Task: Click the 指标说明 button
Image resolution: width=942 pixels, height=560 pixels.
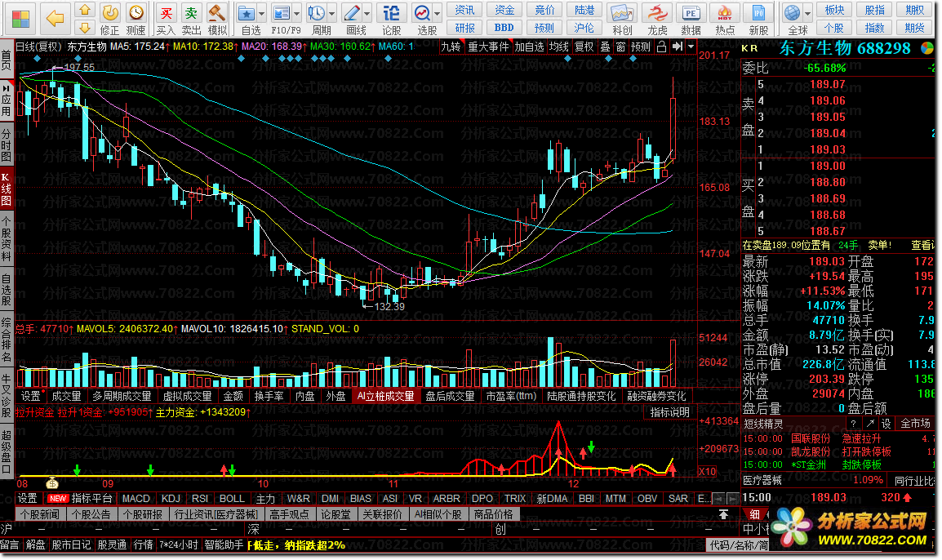Action: pyautogui.click(x=670, y=413)
